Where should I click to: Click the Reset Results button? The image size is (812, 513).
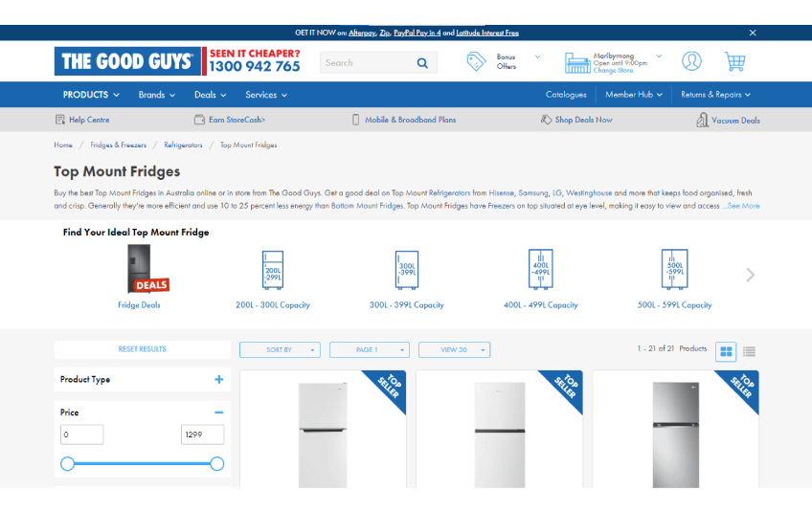pyautogui.click(x=142, y=349)
